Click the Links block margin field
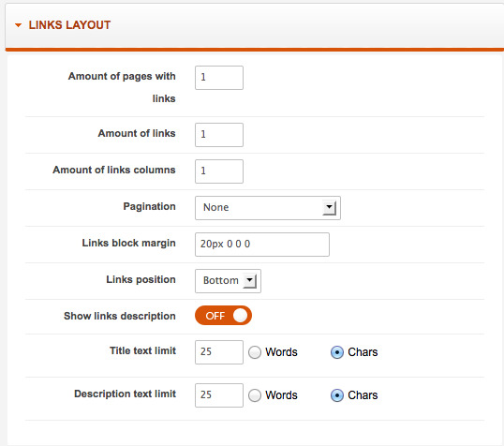Viewport: 504px width, 446px height. [x=262, y=245]
